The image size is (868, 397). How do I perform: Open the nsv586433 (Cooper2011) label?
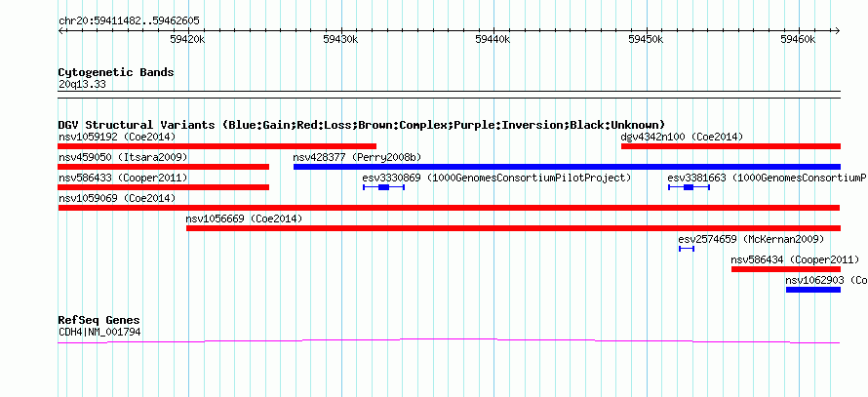(x=123, y=178)
